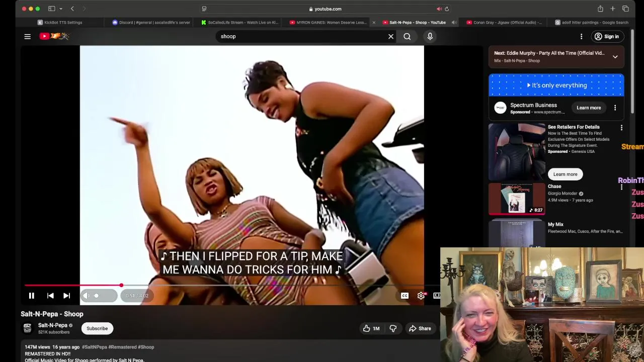644x362 pixels.
Task: Go to YouTube home via the logo
Action: [54, 36]
